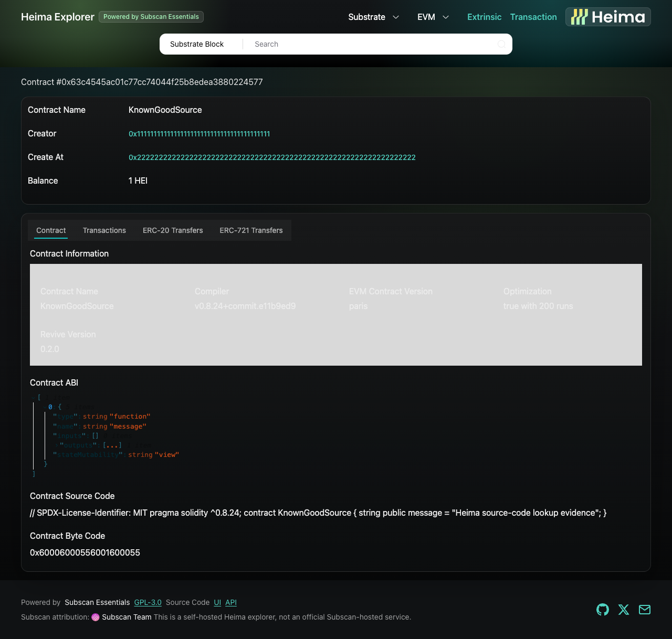Viewport: 672px width, 639px height.
Task: Open the GitHub icon link in footer
Action: pos(603,610)
